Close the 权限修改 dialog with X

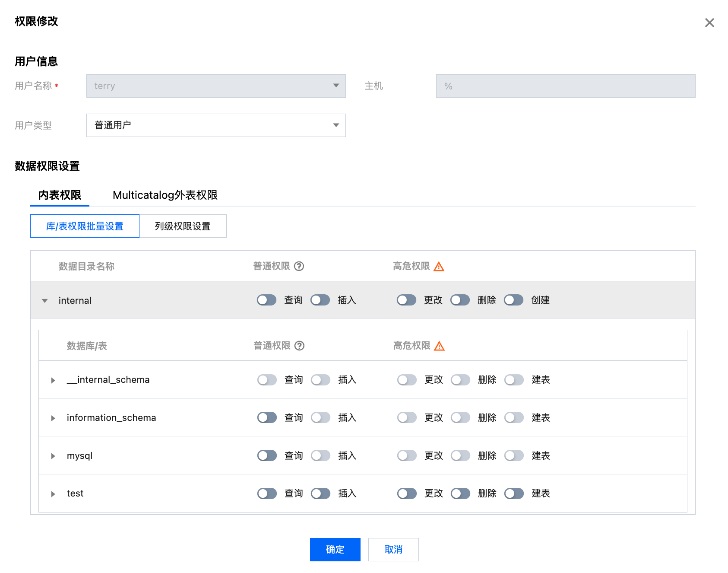(x=709, y=23)
